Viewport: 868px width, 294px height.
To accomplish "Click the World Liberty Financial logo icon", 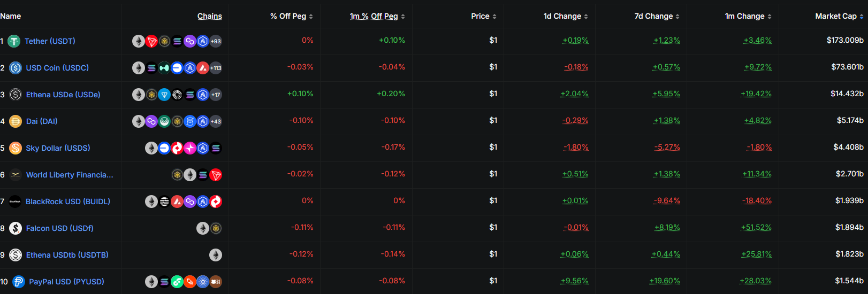I will (16, 175).
